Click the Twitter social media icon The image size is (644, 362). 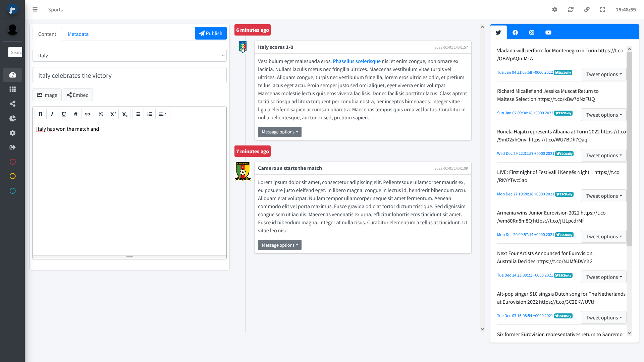point(498,32)
